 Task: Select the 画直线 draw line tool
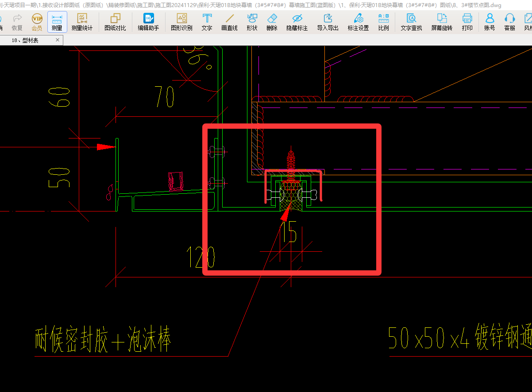pos(229,22)
